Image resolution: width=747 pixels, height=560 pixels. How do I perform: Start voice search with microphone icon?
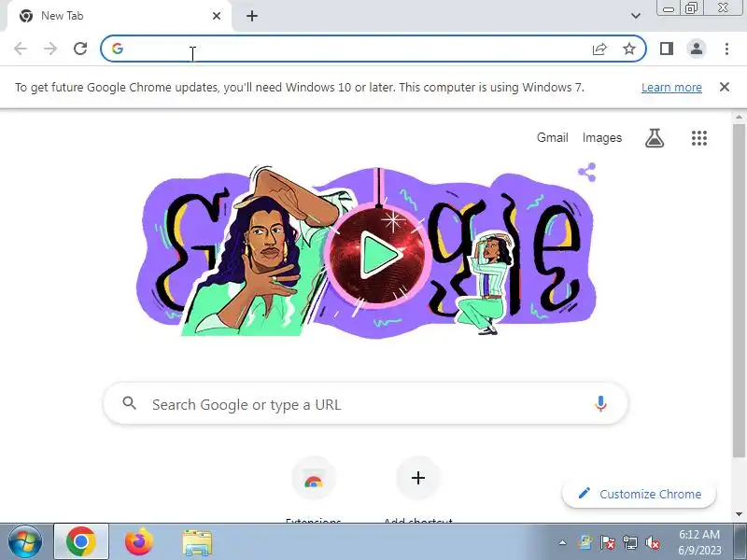pyautogui.click(x=600, y=404)
